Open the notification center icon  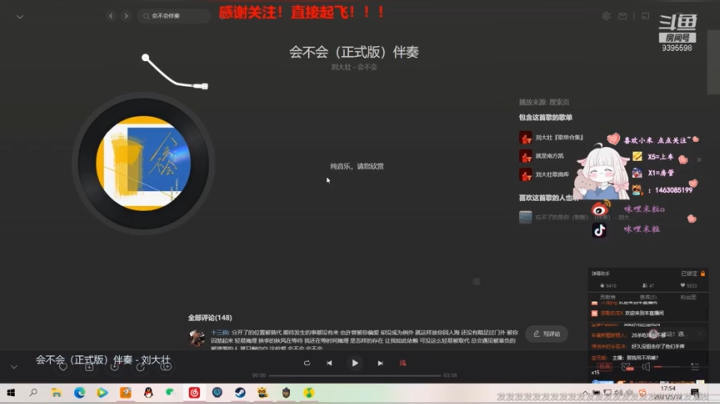point(695,393)
